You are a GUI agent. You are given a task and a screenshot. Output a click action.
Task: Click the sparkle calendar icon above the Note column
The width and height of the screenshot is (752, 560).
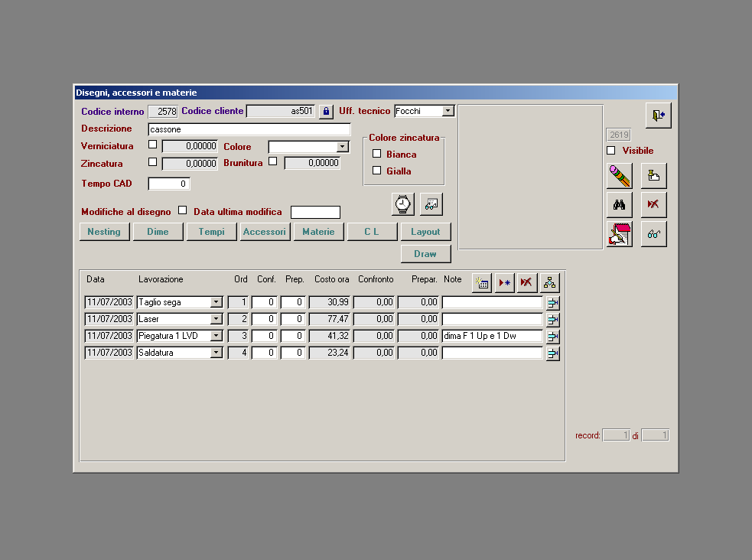(482, 283)
